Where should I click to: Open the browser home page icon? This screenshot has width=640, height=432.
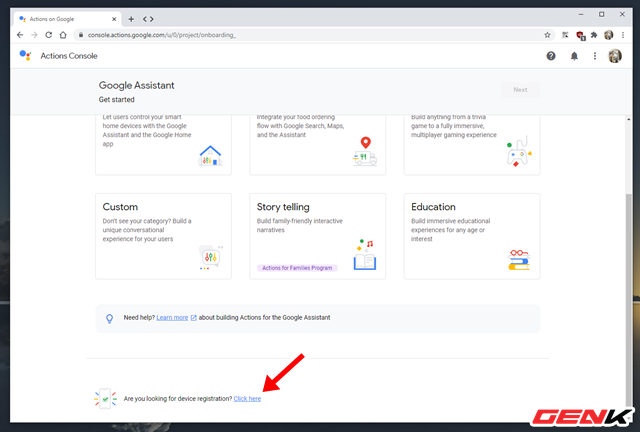[x=63, y=35]
